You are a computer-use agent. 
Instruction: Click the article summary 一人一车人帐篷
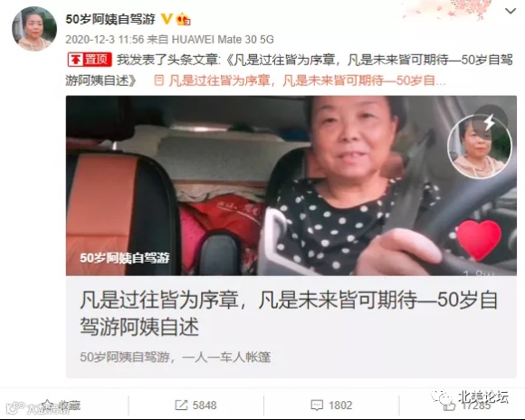tap(175, 357)
